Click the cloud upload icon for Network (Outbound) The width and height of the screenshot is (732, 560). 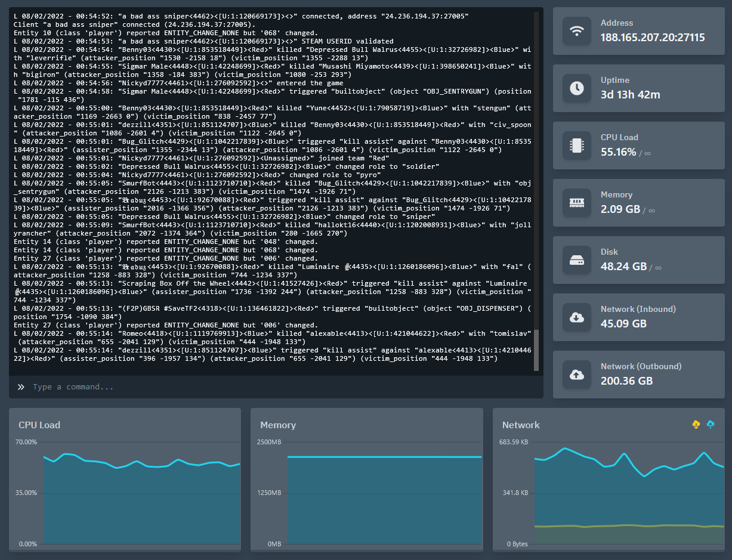click(577, 375)
